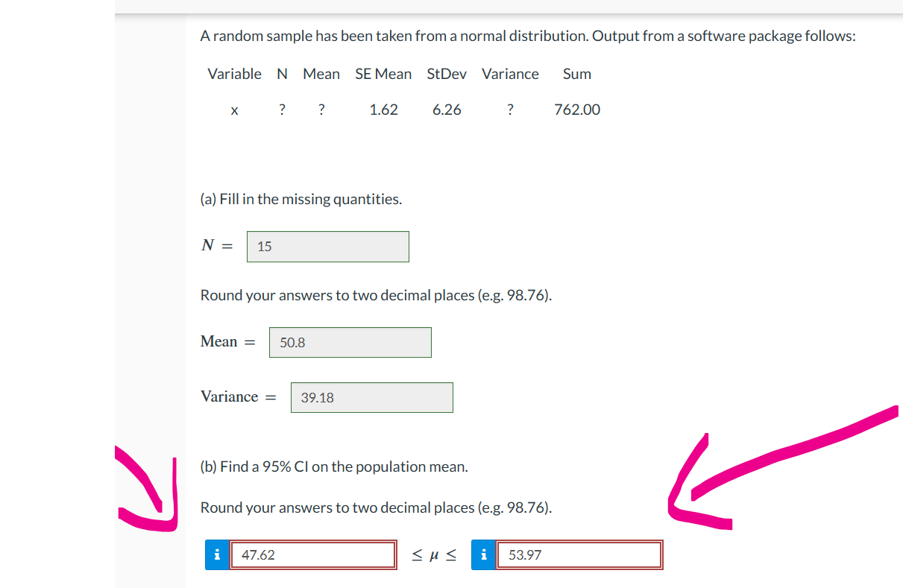The width and height of the screenshot is (903, 588).
Task: Click the question mark under the Variance column
Action: click(x=510, y=110)
